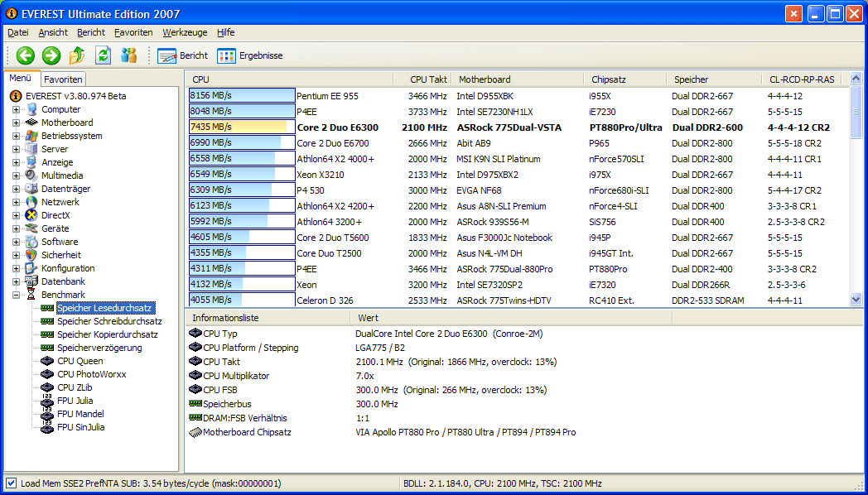Toggle the status bar Load Mem checkbox
The image size is (868, 495).
click(x=11, y=483)
